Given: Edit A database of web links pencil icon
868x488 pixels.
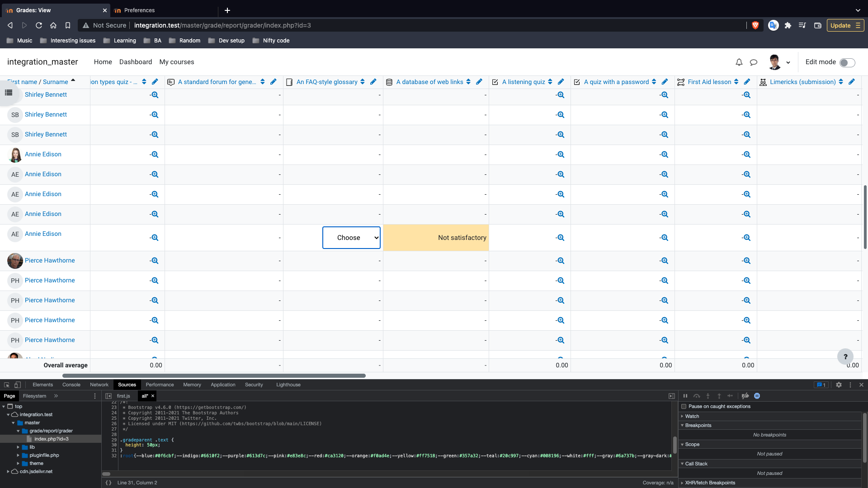Looking at the screenshot, I should 479,82.
